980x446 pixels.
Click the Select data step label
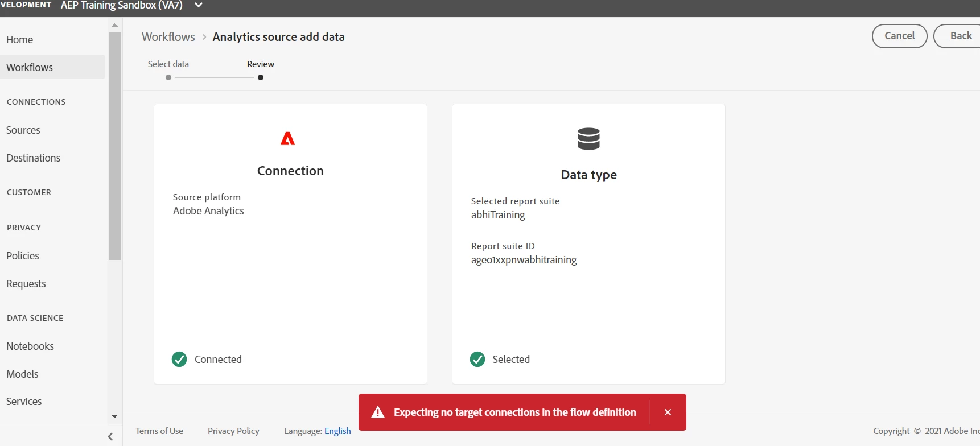pos(168,64)
